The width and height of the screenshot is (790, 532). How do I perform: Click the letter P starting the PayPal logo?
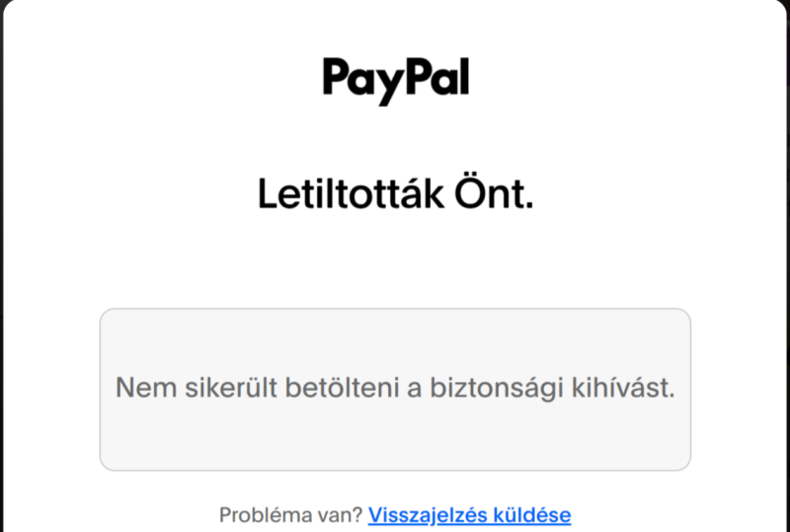pos(337,77)
